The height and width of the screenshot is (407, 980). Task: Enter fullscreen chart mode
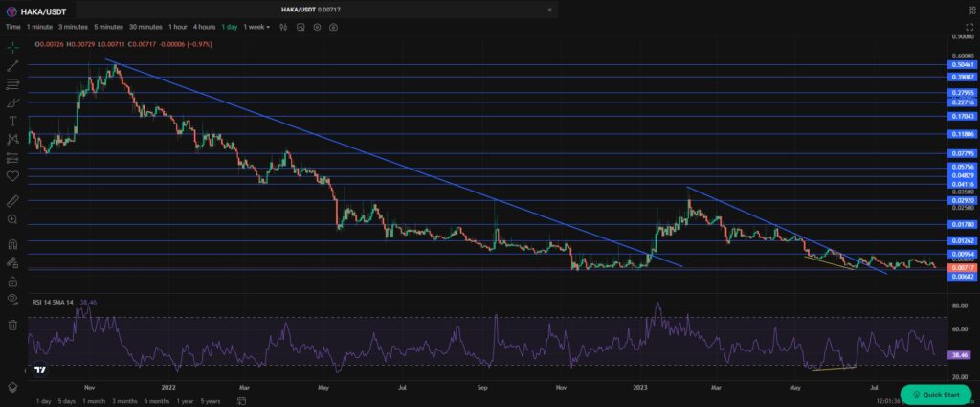[970, 27]
